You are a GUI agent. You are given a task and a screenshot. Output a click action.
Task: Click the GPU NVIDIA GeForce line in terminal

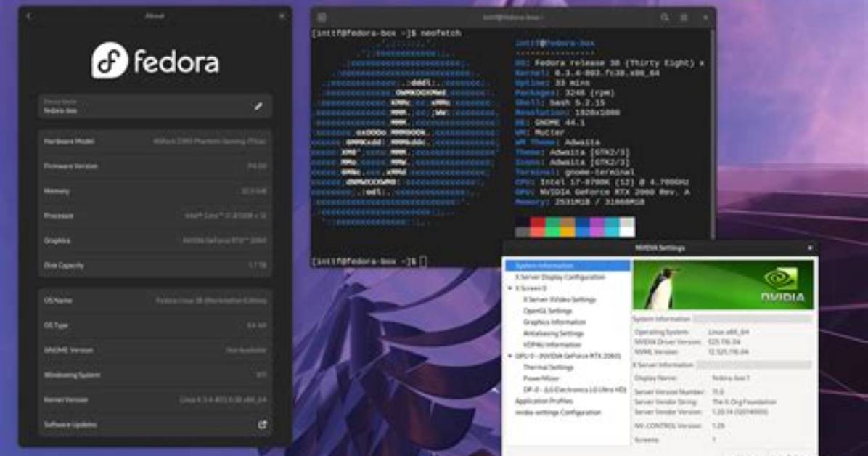[x=602, y=192]
